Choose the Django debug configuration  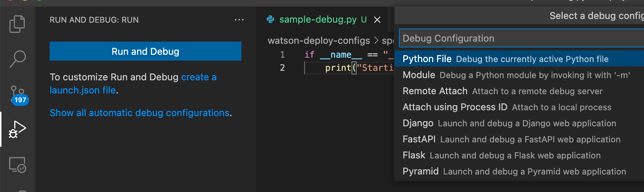pyautogui.click(x=509, y=123)
